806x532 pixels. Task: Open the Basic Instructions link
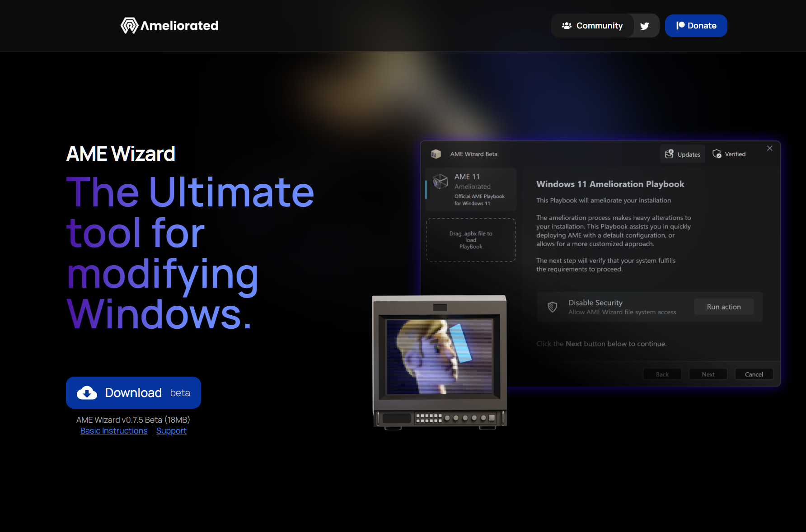[x=114, y=431]
